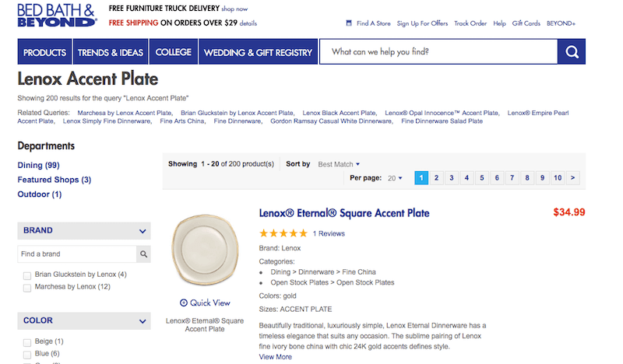Tick the Blue color checkbox
Screen dimensions: 623x364
(x=27, y=355)
